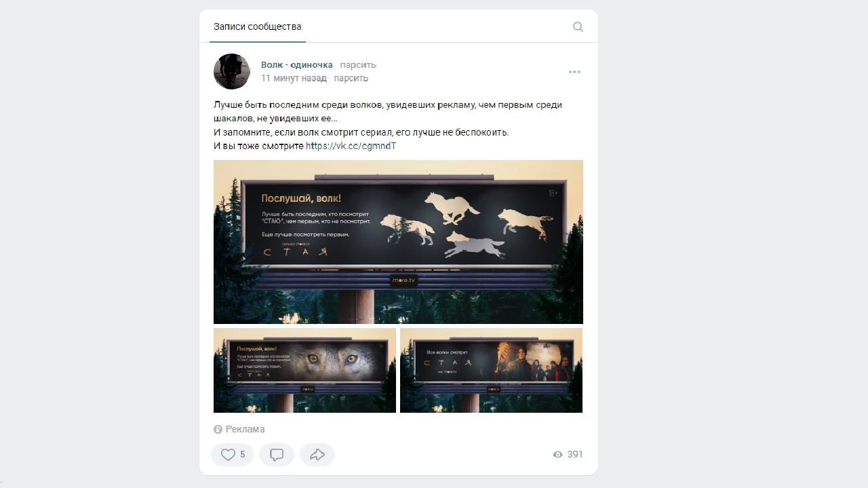The width and height of the screenshot is (868, 488).
Task: Open the wolf eyes billboard thumbnail
Action: (x=304, y=370)
